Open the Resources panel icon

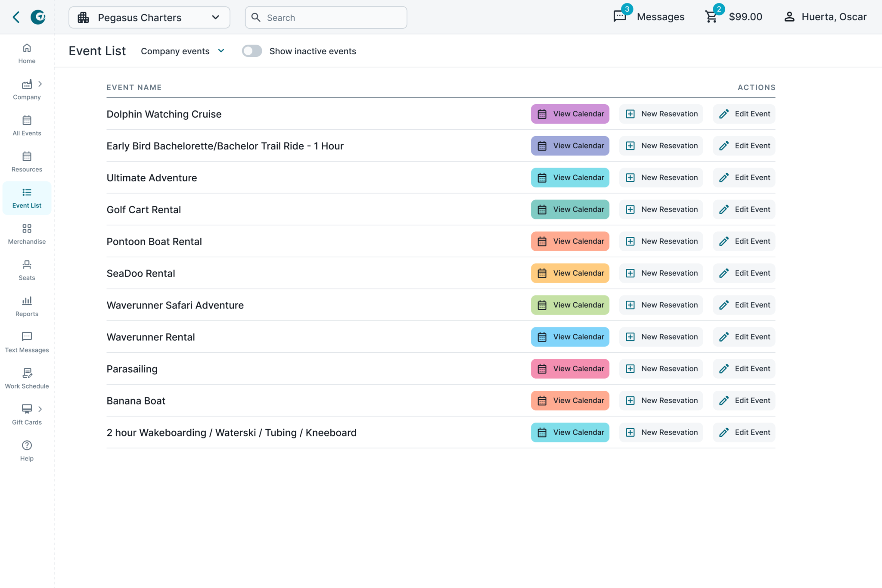(27, 160)
